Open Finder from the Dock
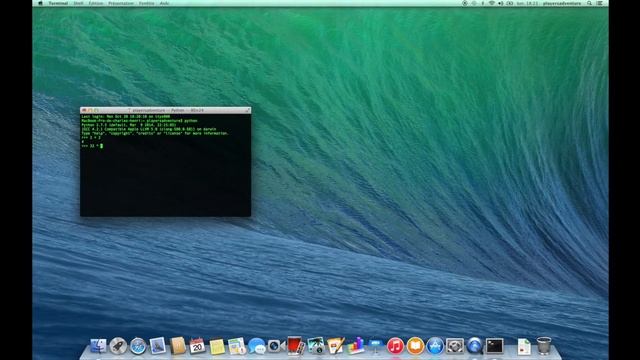Image resolution: width=640 pixels, height=360 pixels. pyautogui.click(x=98, y=346)
